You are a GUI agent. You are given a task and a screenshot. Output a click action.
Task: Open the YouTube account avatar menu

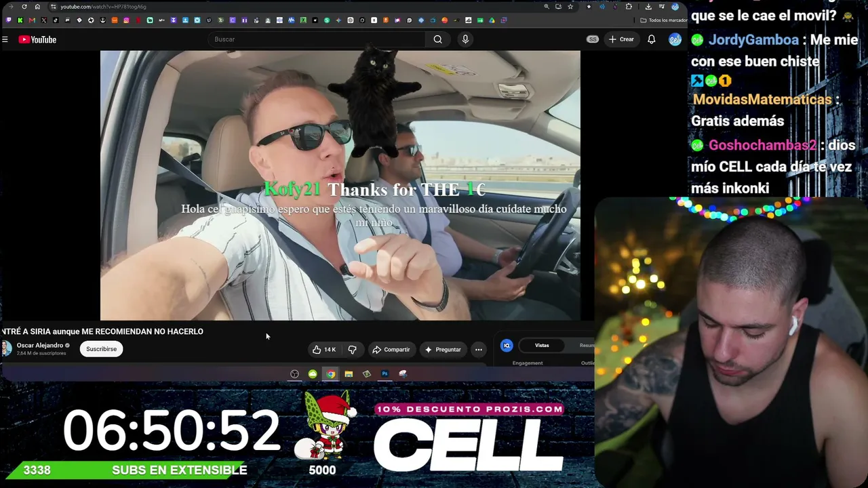click(675, 39)
